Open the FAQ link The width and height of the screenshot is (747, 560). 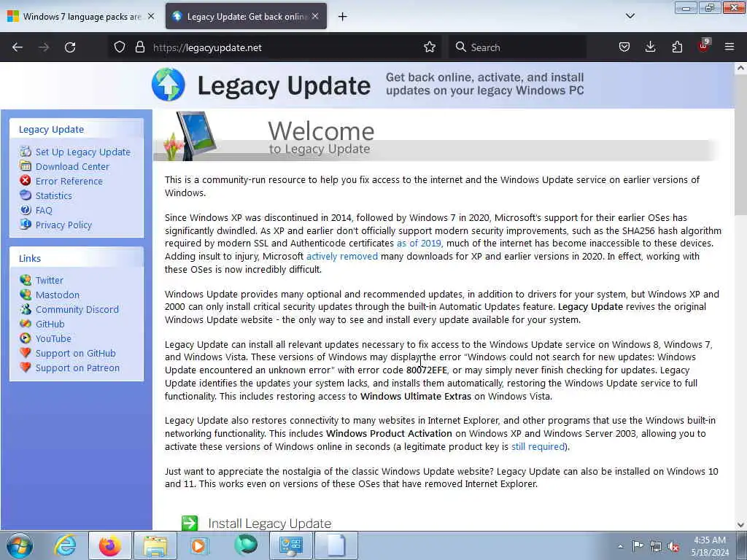(x=44, y=211)
